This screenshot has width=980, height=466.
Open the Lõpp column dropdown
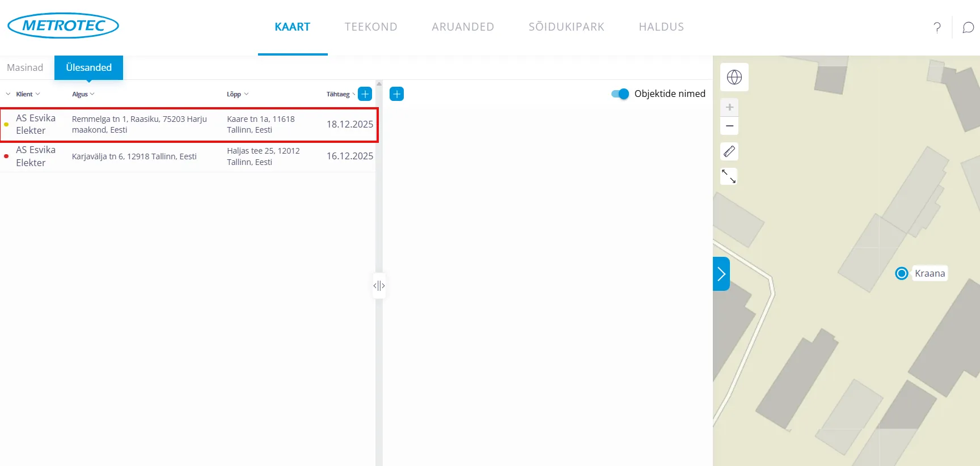pyautogui.click(x=237, y=94)
